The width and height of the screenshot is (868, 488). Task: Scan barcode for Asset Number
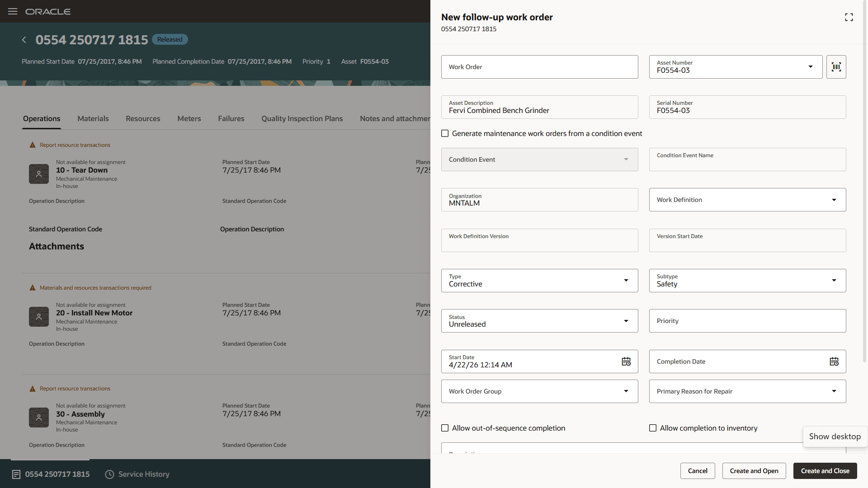coord(836,67)
